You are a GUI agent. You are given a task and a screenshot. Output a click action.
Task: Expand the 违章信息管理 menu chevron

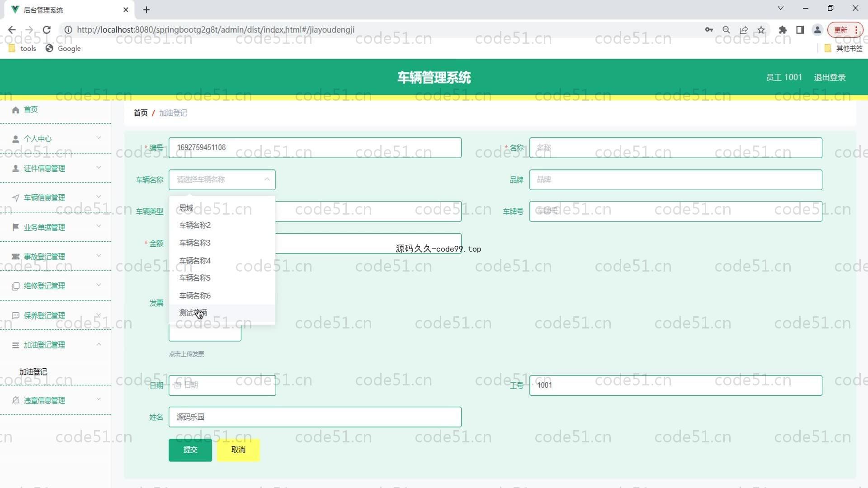tap(99, 399)
